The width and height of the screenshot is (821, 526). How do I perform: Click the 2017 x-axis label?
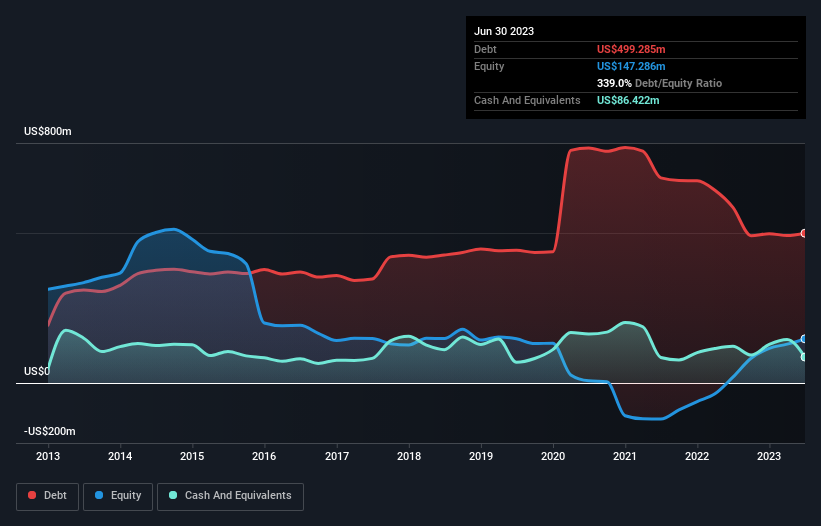337,456
